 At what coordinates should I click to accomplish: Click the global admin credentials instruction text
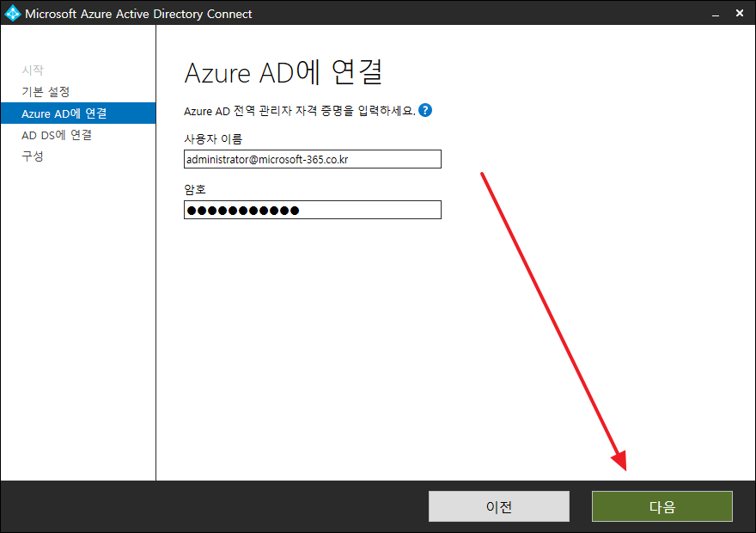300,111
